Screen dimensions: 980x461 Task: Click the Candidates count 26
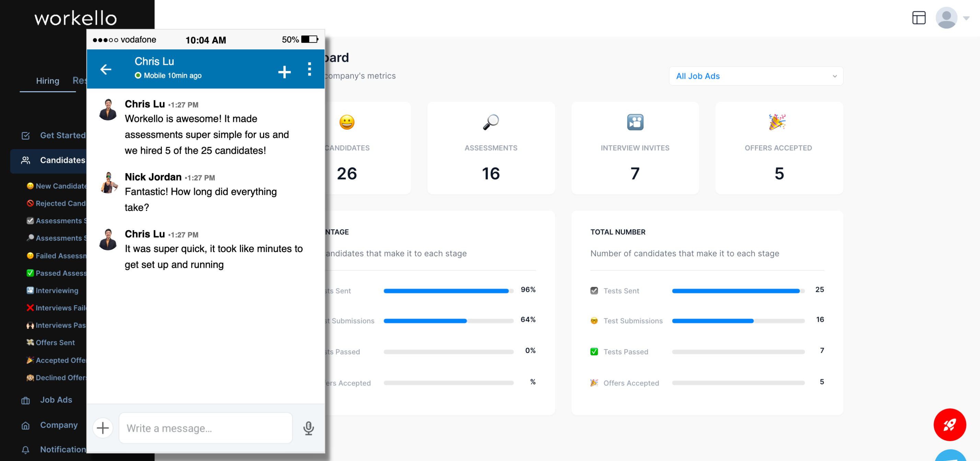click(347, 174)
